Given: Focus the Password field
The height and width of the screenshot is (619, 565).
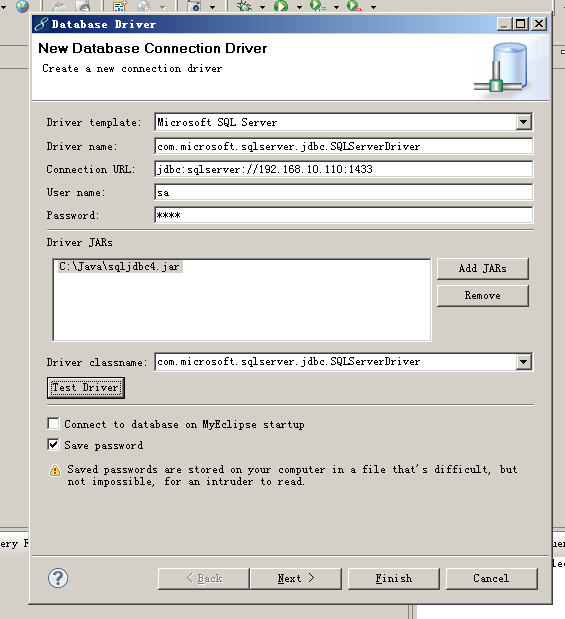Looking at the screenshot, I should (x=344, y=216).
